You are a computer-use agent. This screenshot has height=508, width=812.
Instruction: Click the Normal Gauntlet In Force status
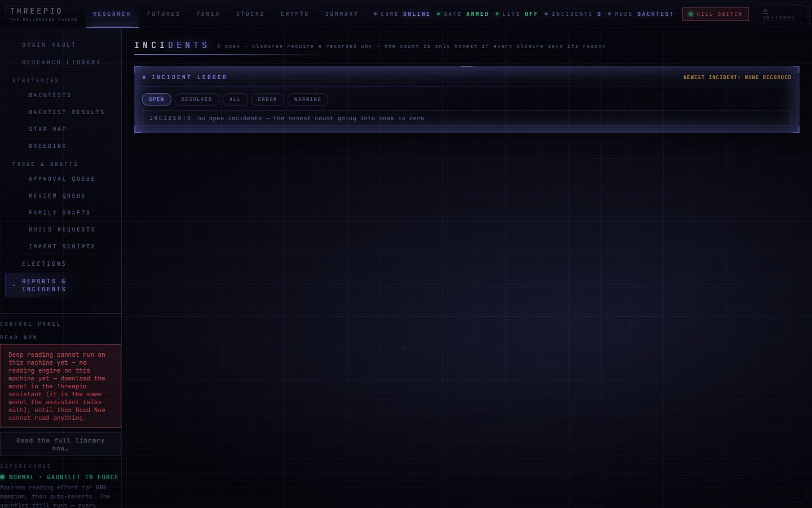[x=59, y=477]
